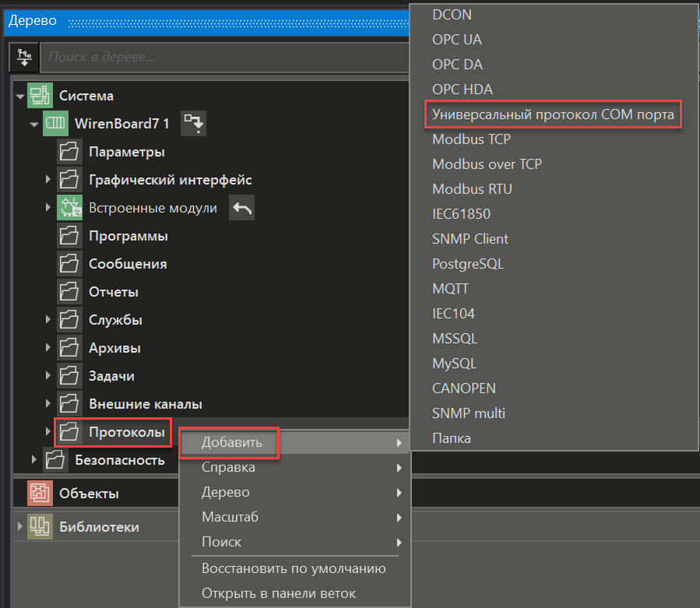Expand the Протоколы node
The width and height of the screenshot is (700, 608).
coord(47,431)
